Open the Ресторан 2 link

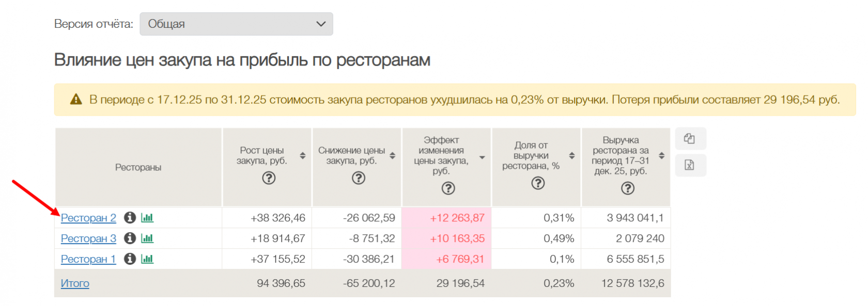[x=88, y=218]
